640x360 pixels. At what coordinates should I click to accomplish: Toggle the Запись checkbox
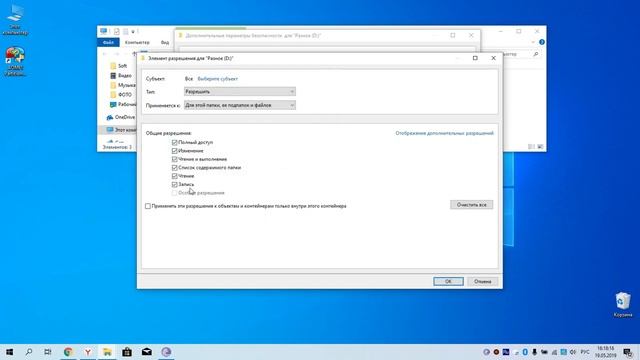175,184
